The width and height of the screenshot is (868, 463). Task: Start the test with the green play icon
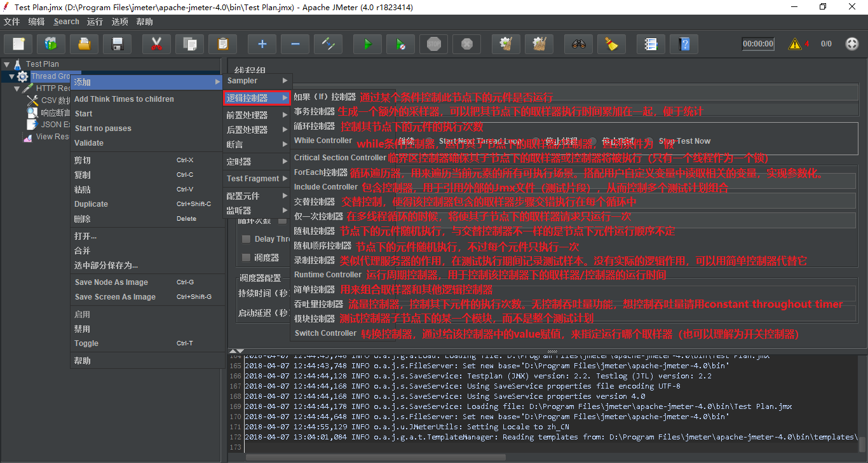[367, 44]
